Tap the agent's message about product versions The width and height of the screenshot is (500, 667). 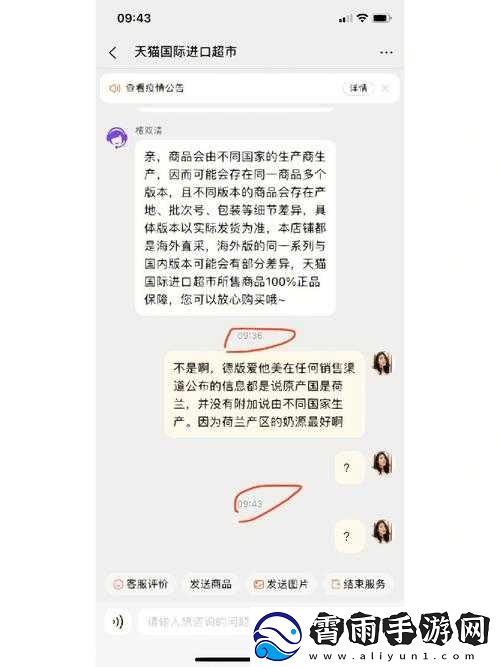(x=235, y=228)
